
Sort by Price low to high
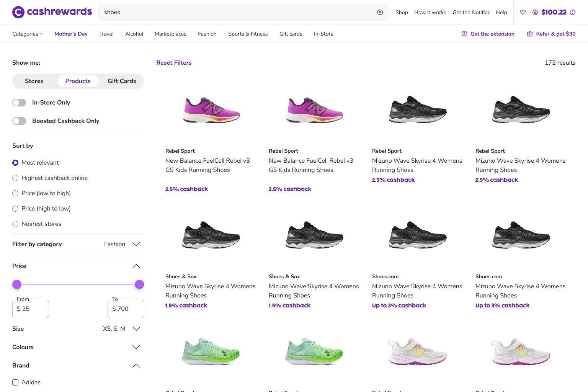click(x=15, y=193)
